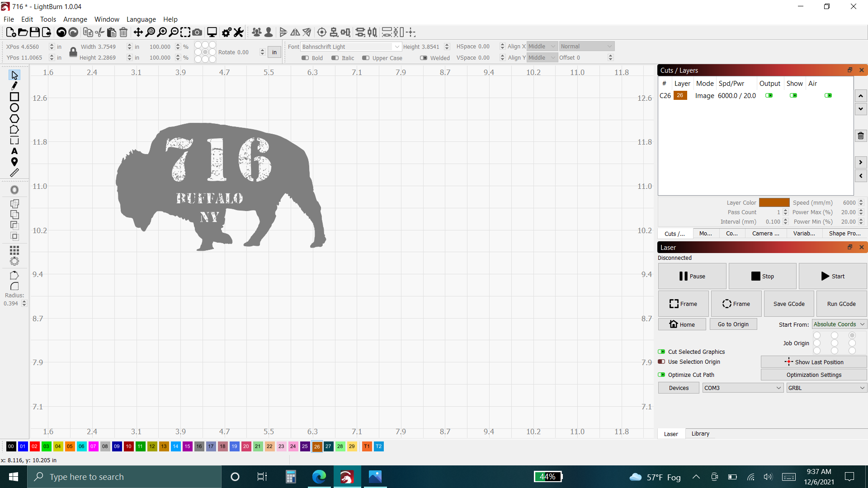This screenshot has height=488, width=868.
Task: Open the Align X dropdown
Action: (542, 47)
